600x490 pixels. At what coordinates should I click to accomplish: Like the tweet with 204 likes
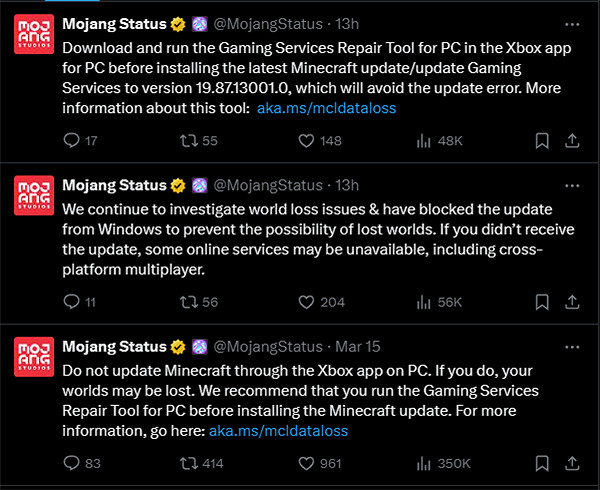(309, 302)
